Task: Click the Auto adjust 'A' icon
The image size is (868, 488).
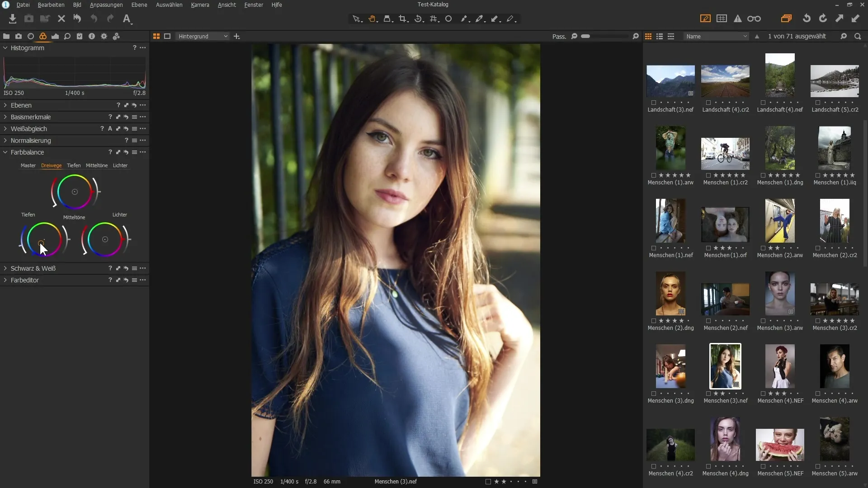Action: [127, 19]
